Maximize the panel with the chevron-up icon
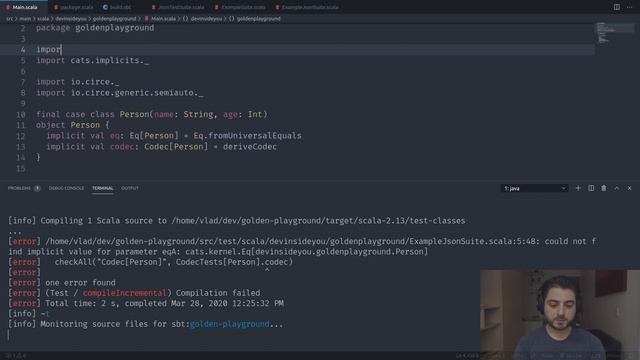Screen dimensions: 640x360 [617, 188]
